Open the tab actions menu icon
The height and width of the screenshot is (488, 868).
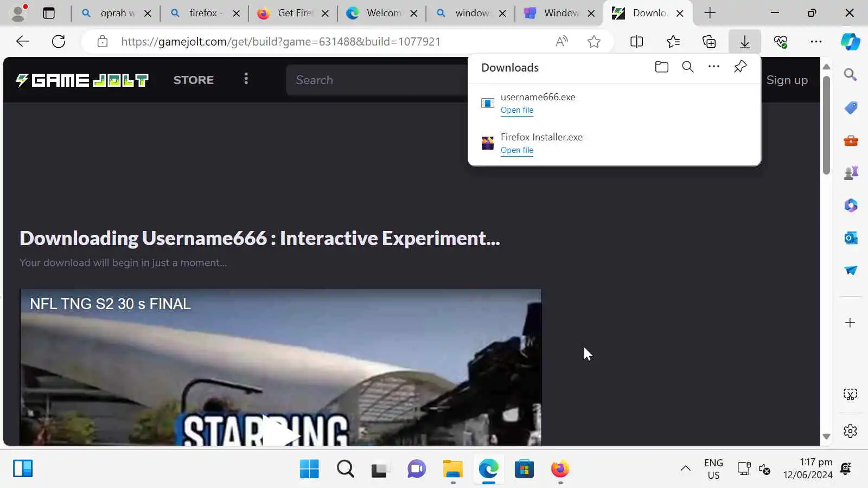pyautogui.click(x=49, y=13)
